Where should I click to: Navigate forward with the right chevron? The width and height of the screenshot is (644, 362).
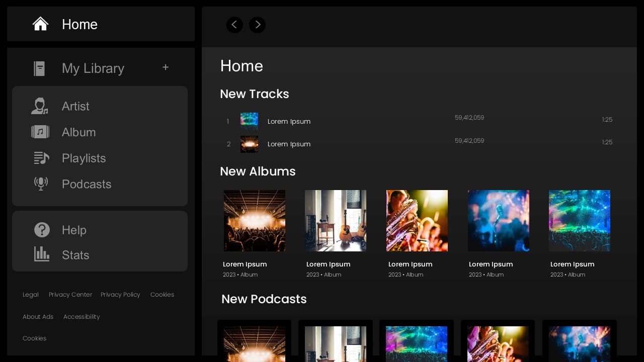click(x=257, y=25)
